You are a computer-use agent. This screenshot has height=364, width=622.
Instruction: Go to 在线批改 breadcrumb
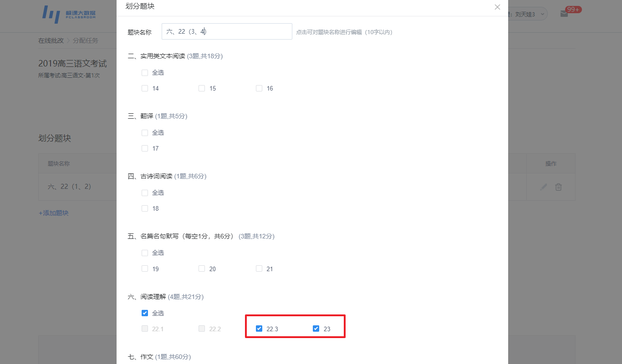[51, 40]
